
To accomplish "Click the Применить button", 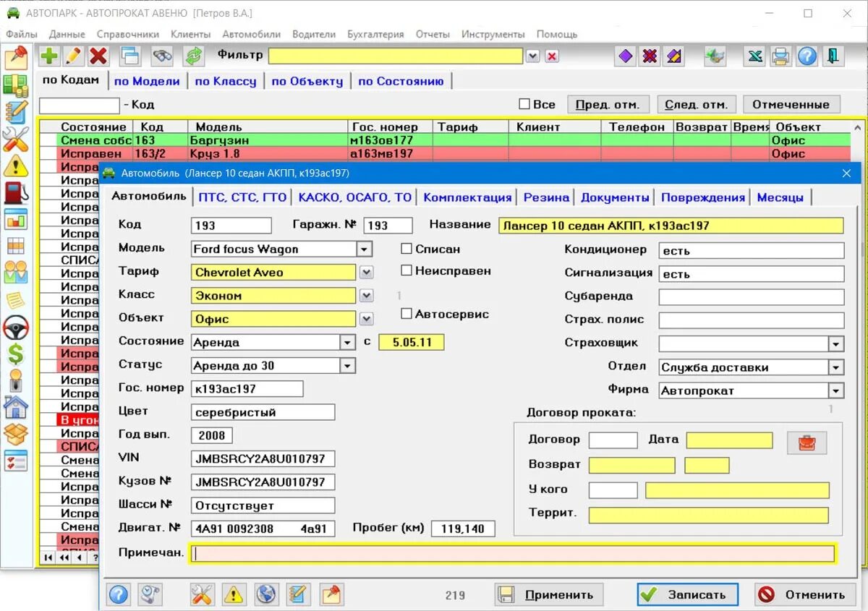I will point(549,594).
